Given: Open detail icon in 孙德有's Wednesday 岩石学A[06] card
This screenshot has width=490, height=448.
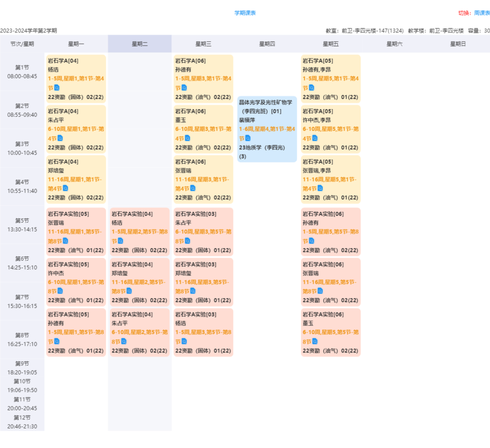Looking at the screenshot, I should point(184,88).
